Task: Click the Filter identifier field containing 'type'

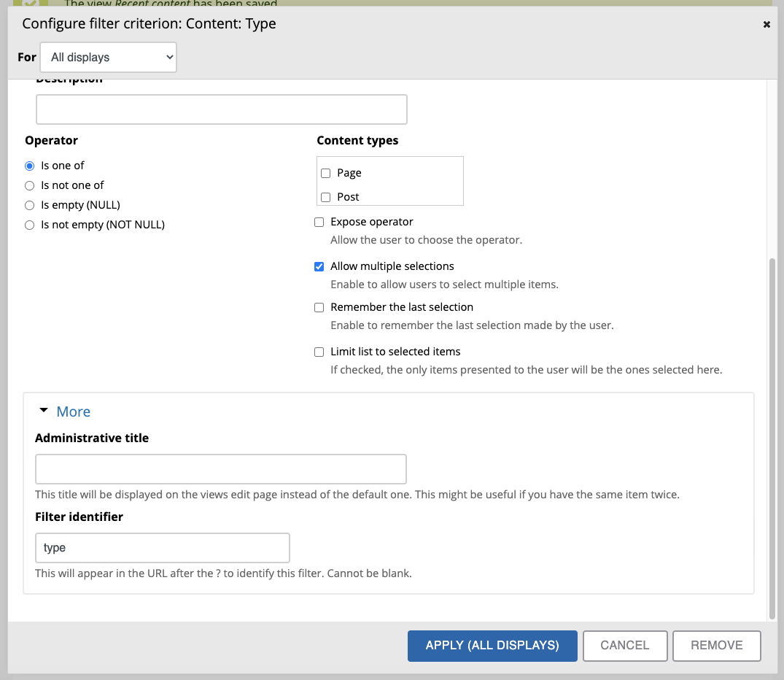Action: [163, 548]
